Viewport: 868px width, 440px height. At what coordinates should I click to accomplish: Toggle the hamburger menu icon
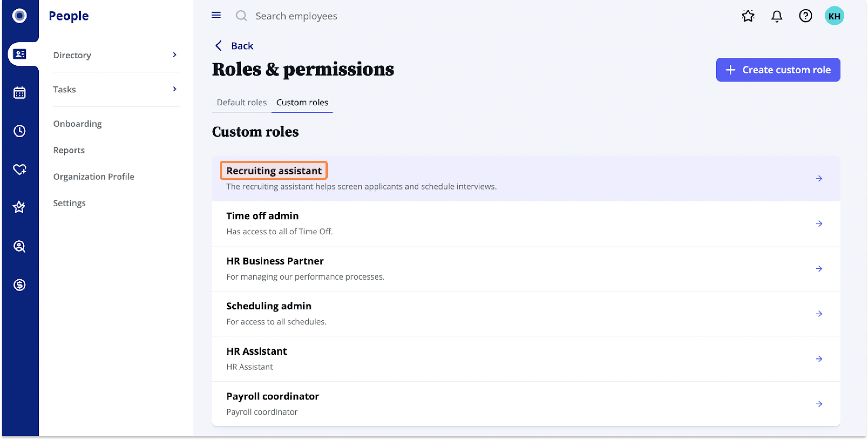216,15
